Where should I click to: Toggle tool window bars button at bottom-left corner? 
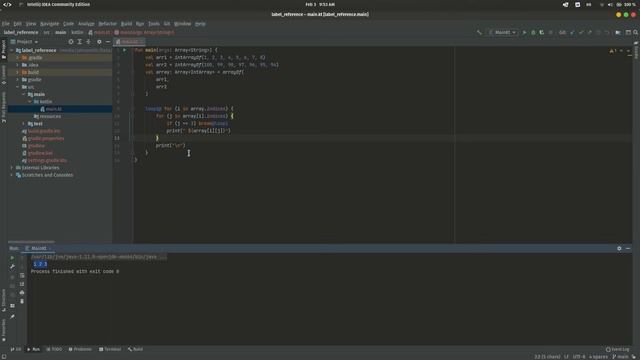tap(4, 357)
